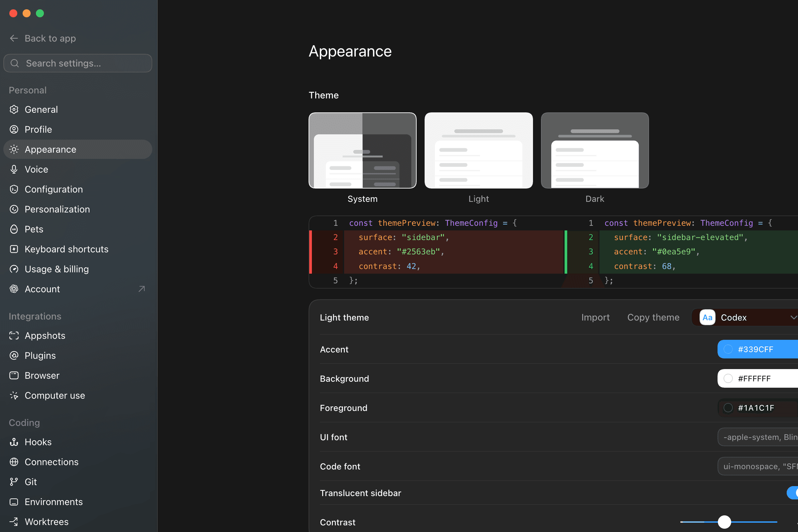Click the Search settings input field
Screen dimensions: 798x532
[x=78, y=63]
